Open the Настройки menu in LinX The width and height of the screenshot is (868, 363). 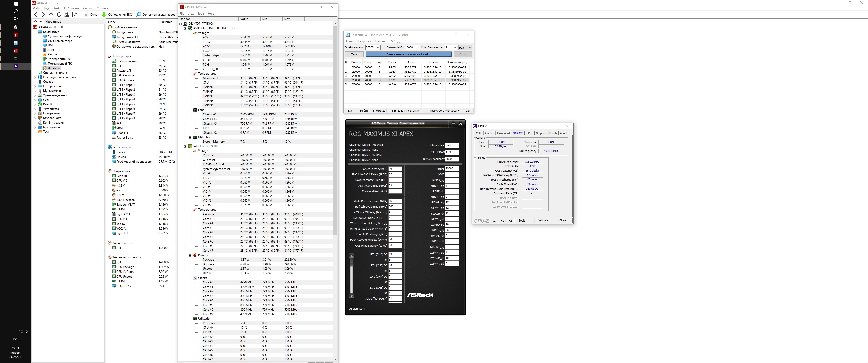click(x=364, y=41)
